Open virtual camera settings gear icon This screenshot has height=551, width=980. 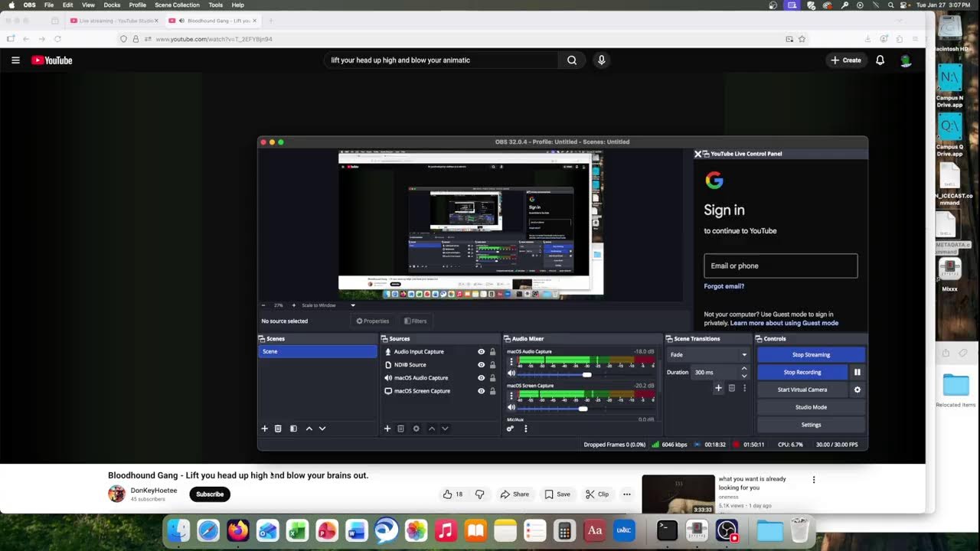point(857,390)
